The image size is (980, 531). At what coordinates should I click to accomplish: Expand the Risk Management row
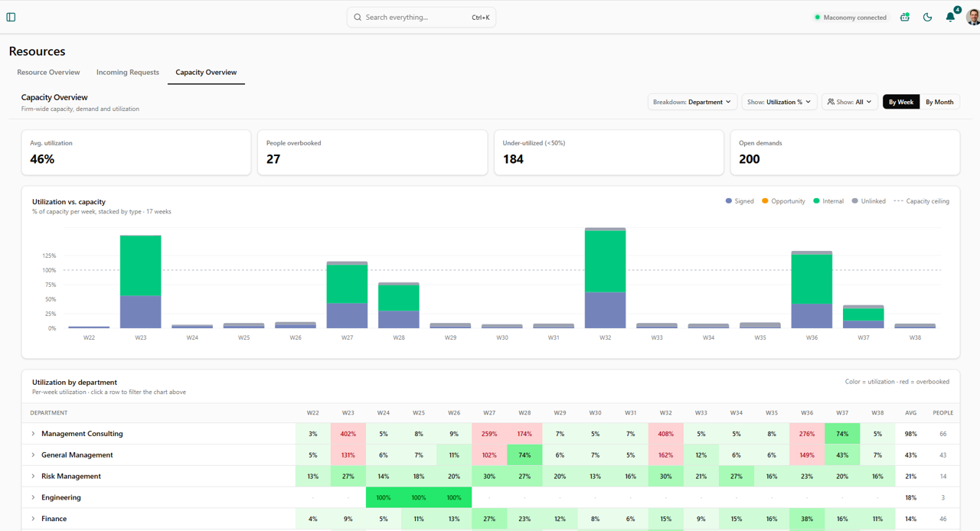[33, 477]
